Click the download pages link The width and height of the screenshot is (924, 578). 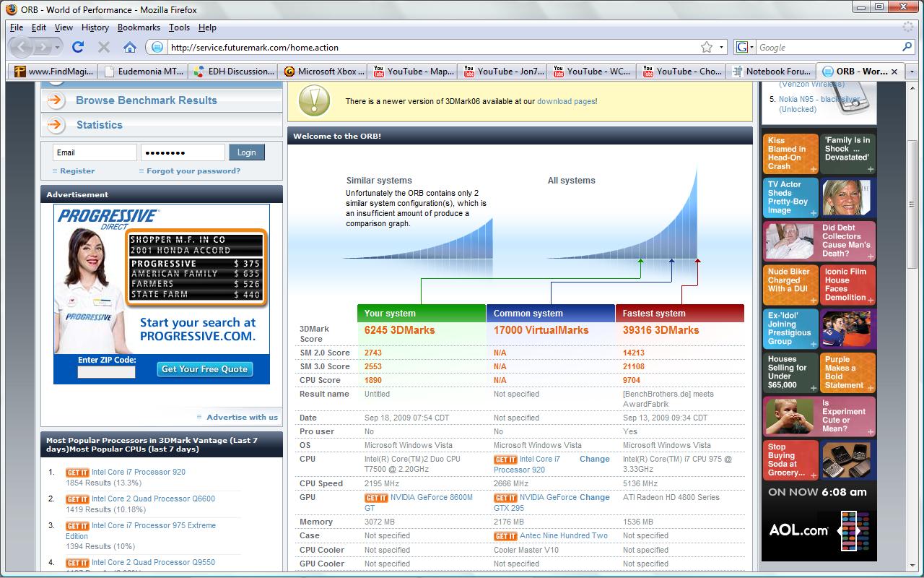(566, 102)
